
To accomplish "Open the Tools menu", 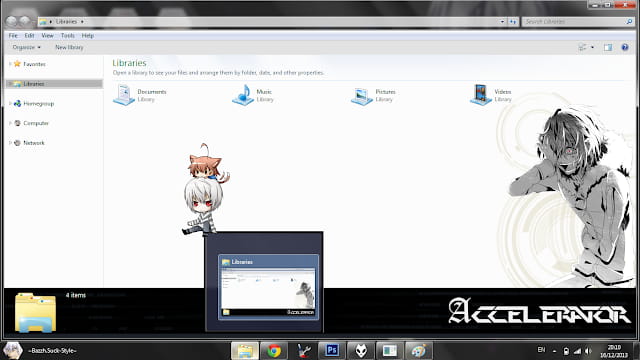I will point(68,36).
